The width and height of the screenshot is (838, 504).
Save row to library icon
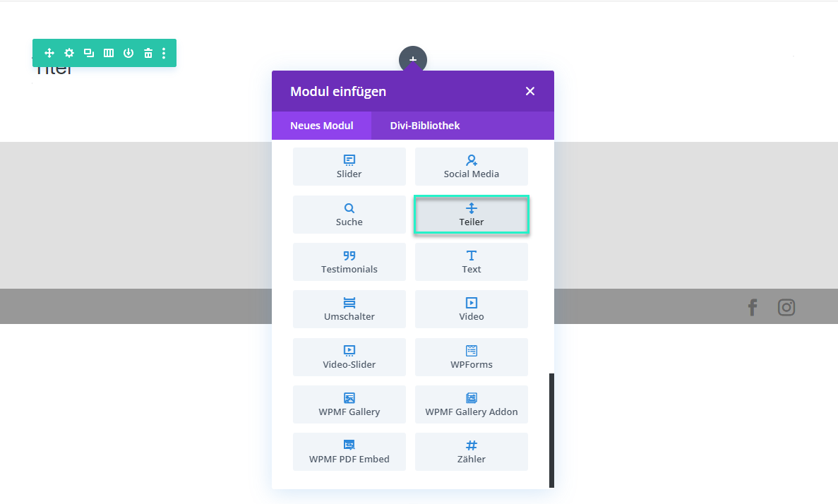pos(128,53)
